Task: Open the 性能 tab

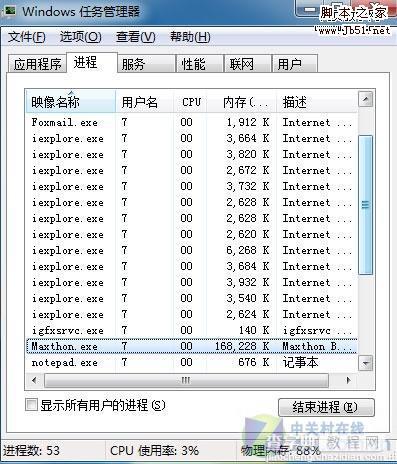Action: [199, 64]
